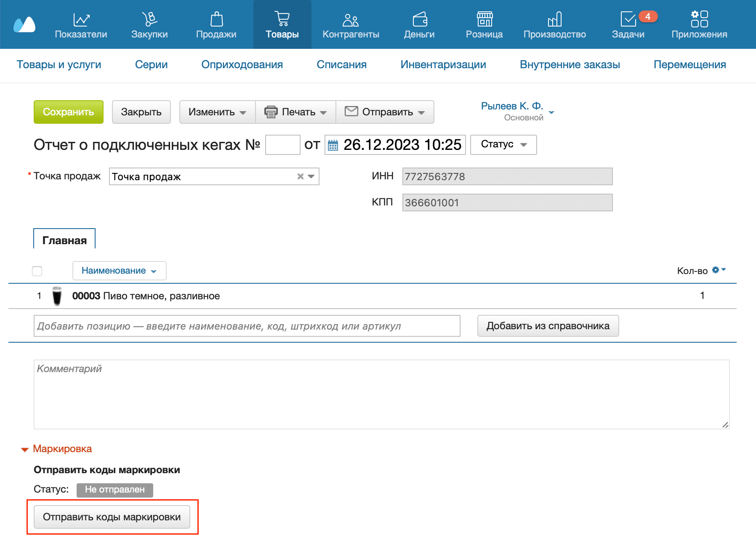Switch to the Списания tab

pyautogui.click(x=341, y=64)
